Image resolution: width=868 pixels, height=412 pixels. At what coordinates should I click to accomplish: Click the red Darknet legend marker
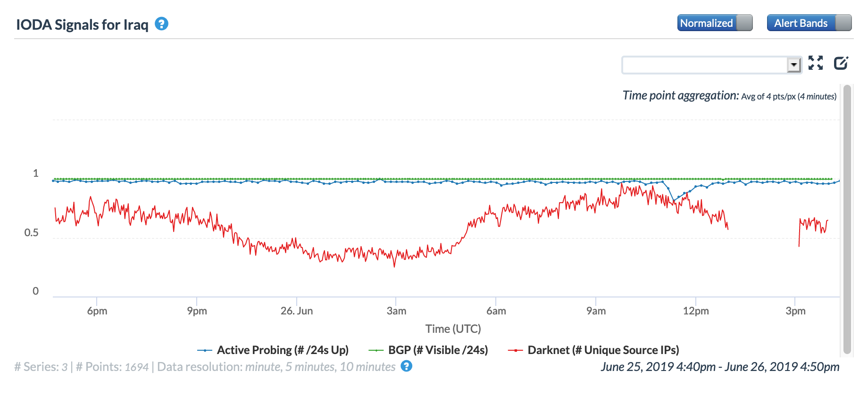point(516,350)
